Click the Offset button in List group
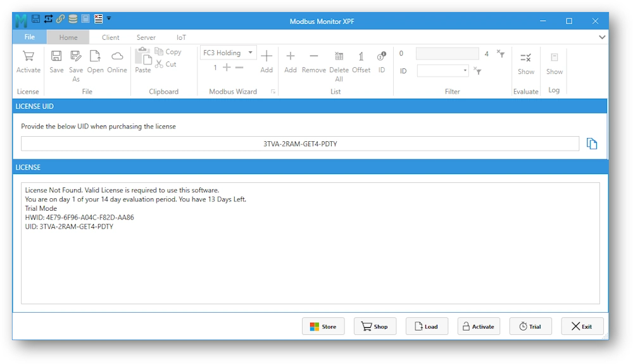Viewport: 633px width, 364px height. click(x=361, y=62)
